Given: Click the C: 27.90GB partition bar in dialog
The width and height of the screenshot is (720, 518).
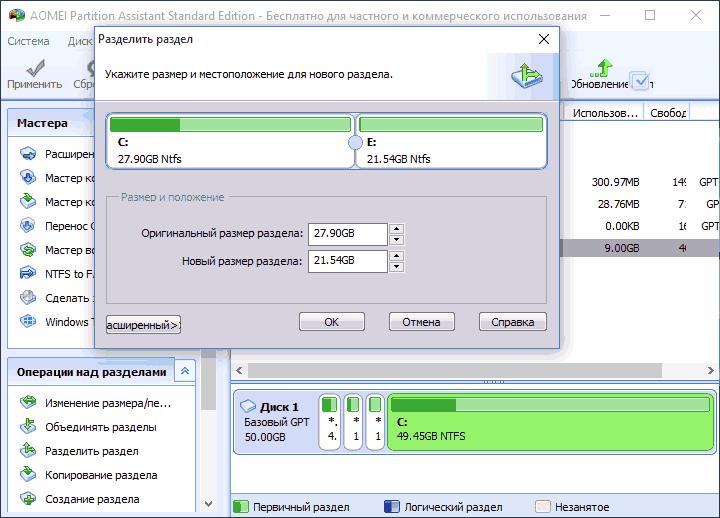Looking at the screenshot, I should pyautogui.click(x=231, y=124).
